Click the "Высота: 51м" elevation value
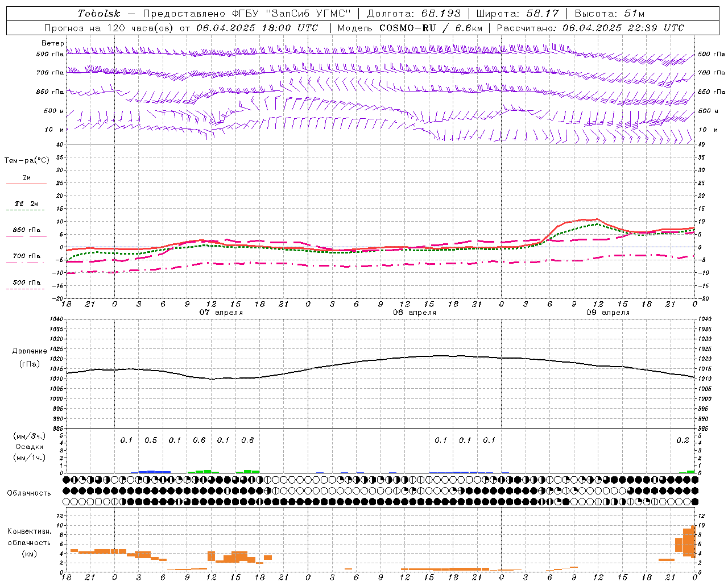The image size is (728, 582). pyautogui.click(x=610, y=14)
